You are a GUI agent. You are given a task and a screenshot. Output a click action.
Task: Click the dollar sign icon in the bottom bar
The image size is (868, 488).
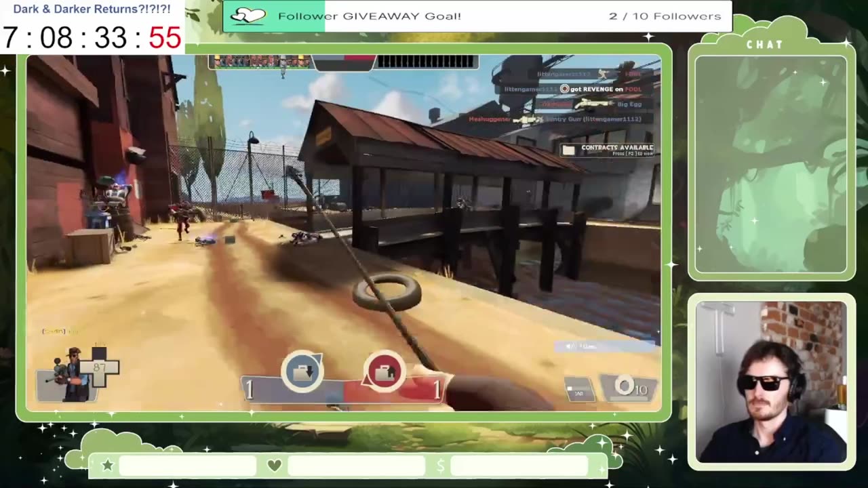click(x=441, y=465)
